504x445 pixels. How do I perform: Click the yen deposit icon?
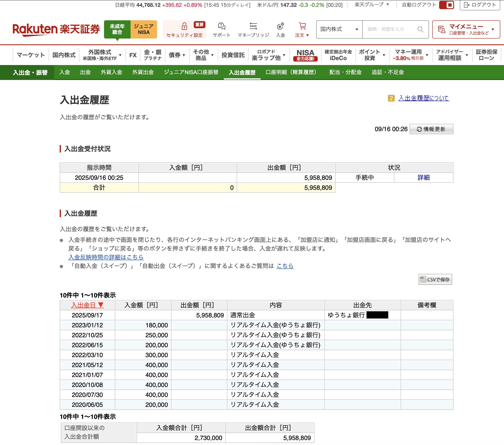[x=280, y=26]
